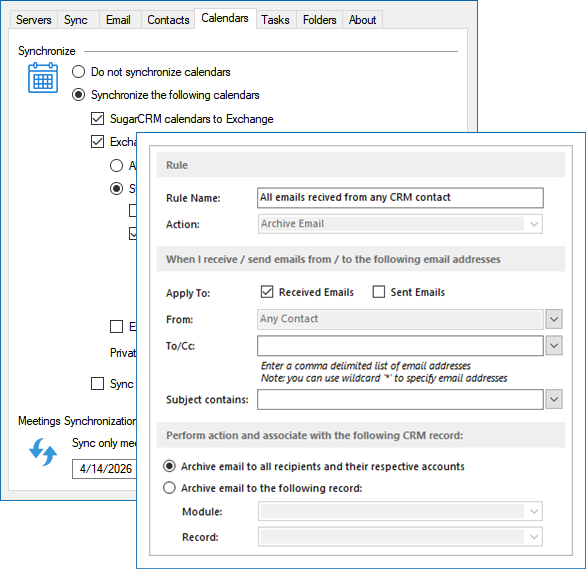Select the radio button below the Exchange checkbox

click(116, 165)
